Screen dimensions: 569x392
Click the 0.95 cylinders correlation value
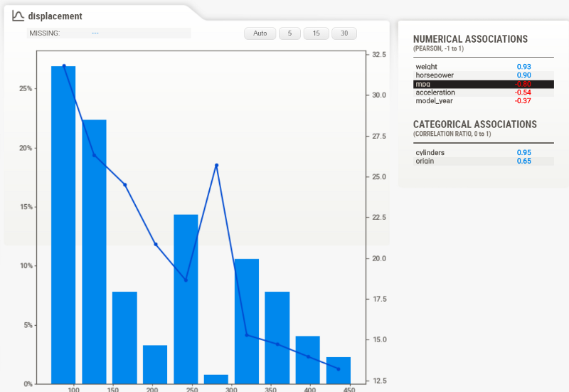523,152
